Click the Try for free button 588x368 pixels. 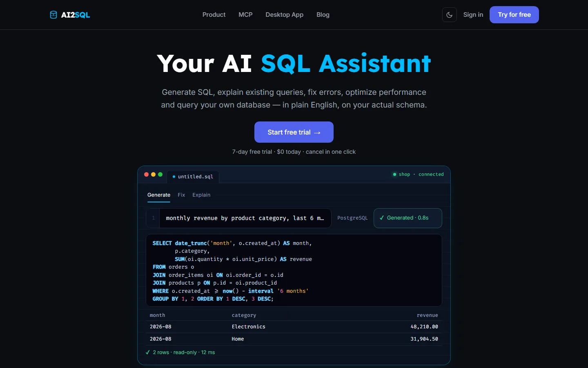click(x=514, y=15)
